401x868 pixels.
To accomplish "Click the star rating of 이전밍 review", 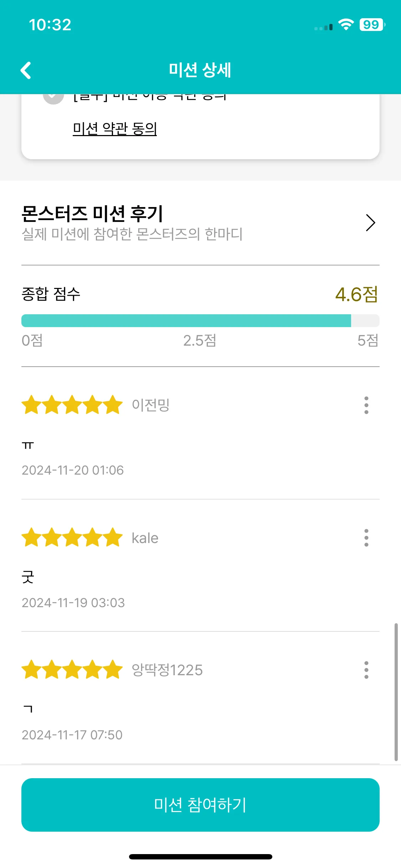I will pos(72,405).
